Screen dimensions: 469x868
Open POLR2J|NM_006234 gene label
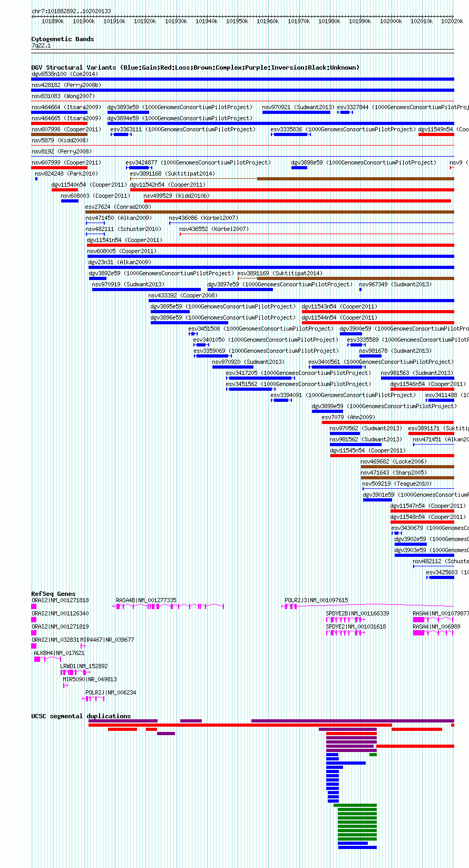point(111,692)
